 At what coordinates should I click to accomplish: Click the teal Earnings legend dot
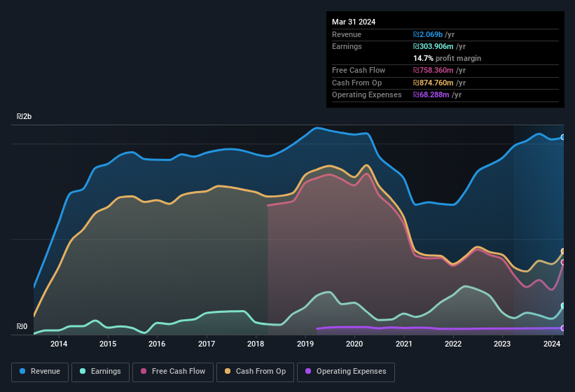(83, 371)
